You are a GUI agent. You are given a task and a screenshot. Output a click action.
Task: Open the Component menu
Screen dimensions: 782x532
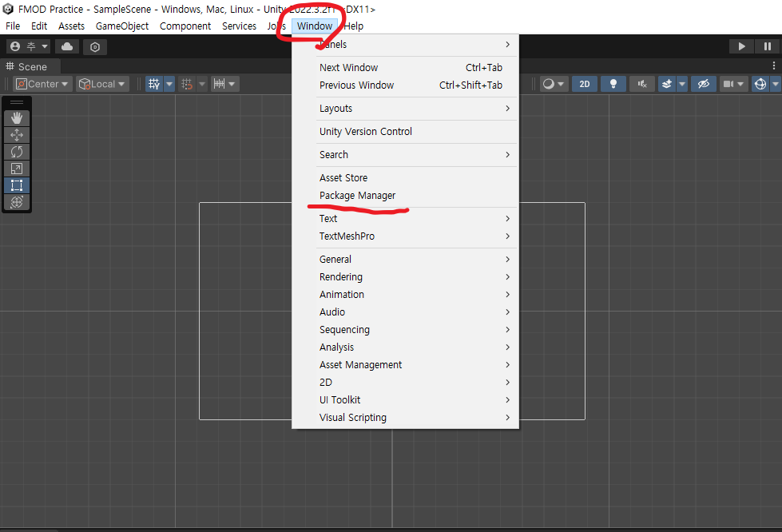pos(185,26)
